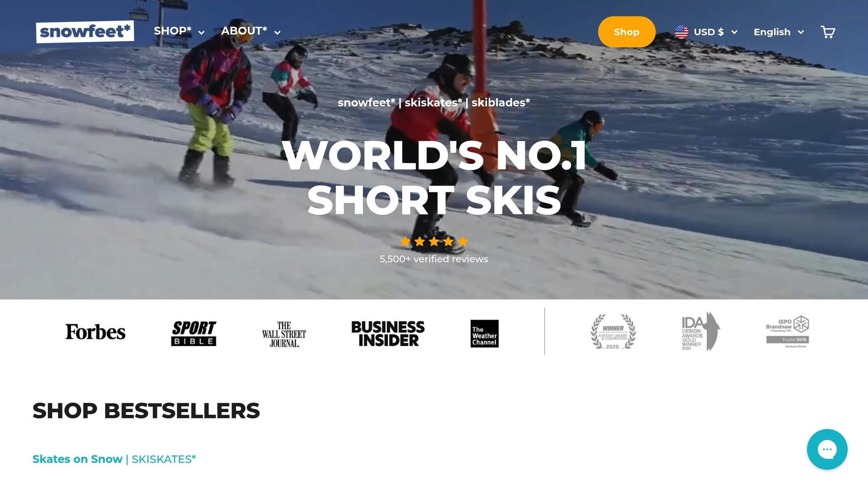Click the IDA Design Awards Gold Winner badge
Screen dimensions: 868x488
coord(700,332)
